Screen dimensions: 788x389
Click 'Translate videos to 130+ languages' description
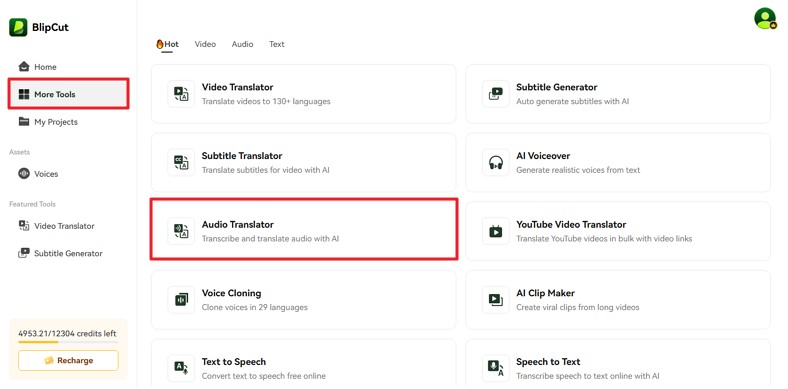(x=266, y=101)
